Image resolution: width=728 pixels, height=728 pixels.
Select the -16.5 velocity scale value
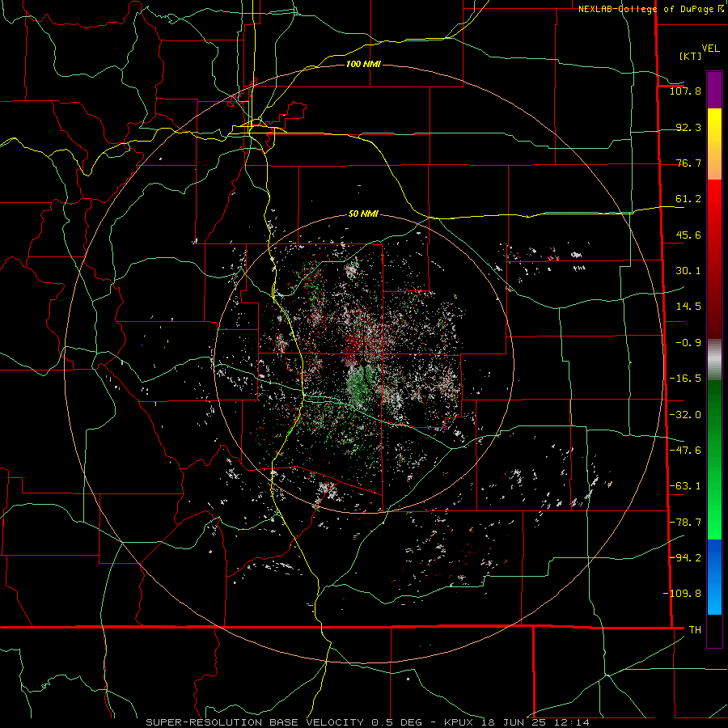tap(685, 379)
